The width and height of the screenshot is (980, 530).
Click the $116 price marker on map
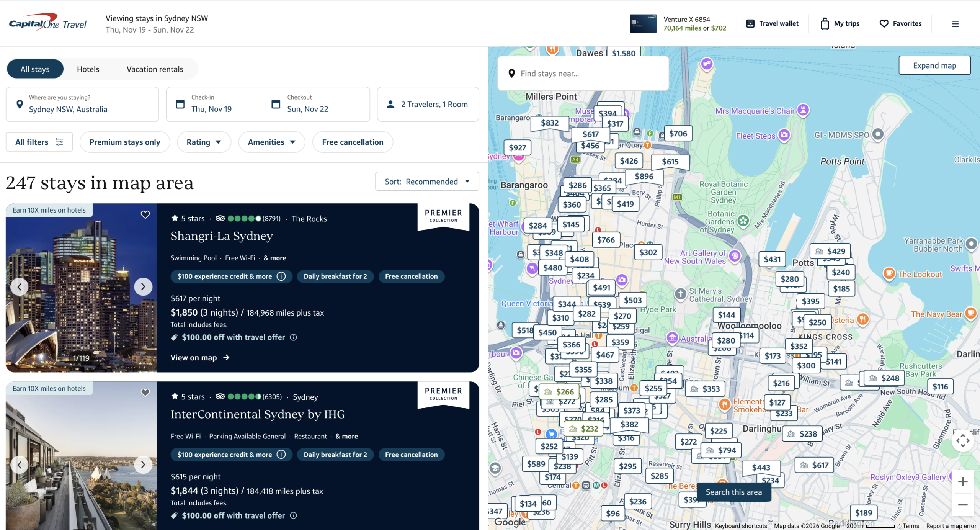[x=940, y=386]
